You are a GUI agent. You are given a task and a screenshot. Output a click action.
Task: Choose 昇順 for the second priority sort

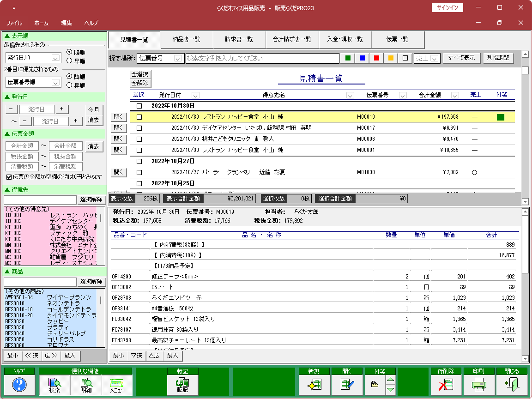pos(70,85)
